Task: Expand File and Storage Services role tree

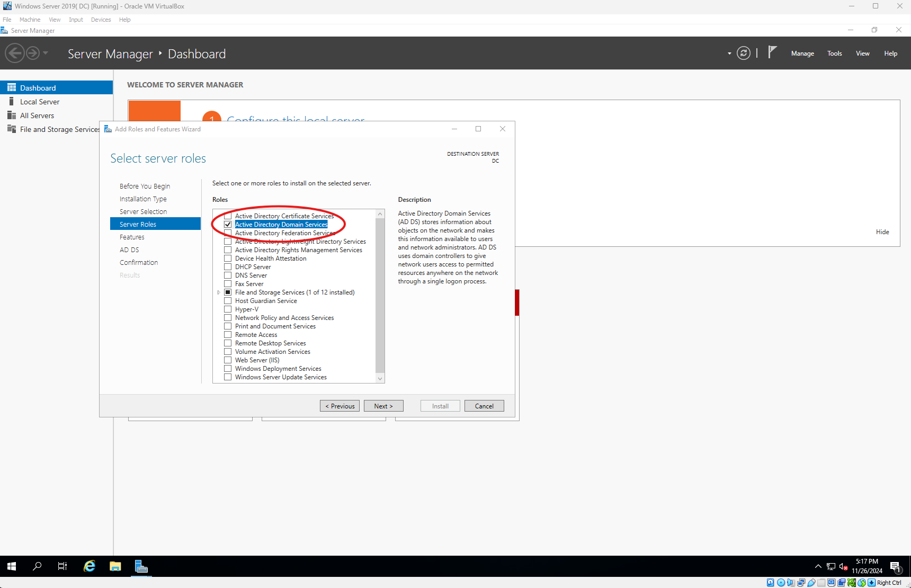Action: [218, 292]
